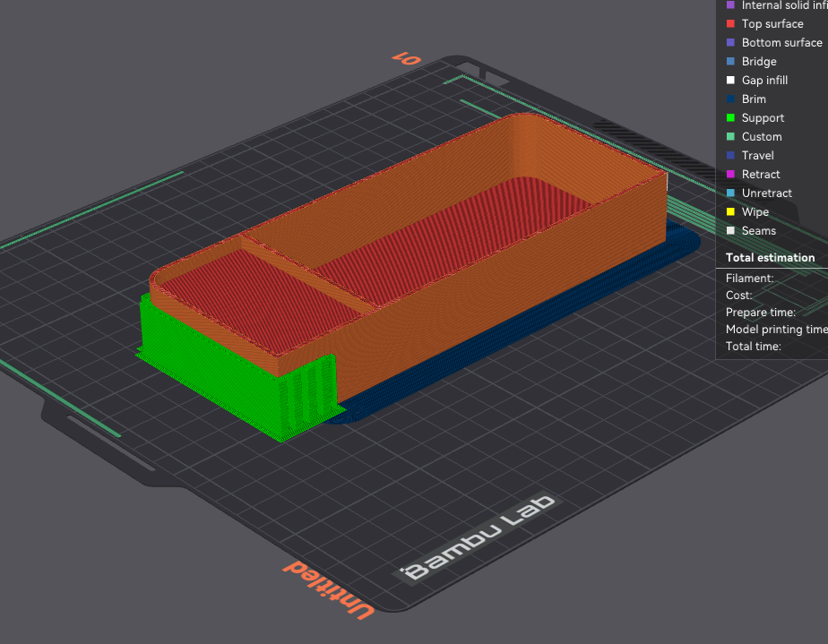Toggle Retract legend entry
The height and width of the screenshot is (644, 828).
pyautogui.click(x=761, y=174)
